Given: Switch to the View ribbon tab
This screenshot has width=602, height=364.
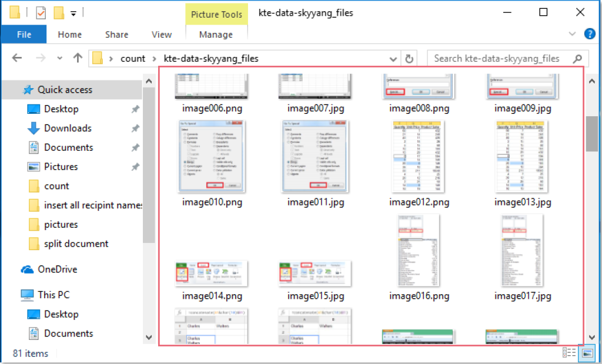Looking at the screenshot, I should pos(161,34).
